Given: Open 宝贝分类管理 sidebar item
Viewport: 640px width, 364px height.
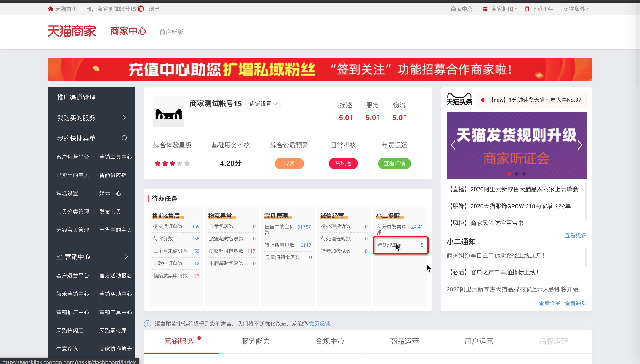Looking at the screenshot, I should pyautogui.click(x=72, y=212).
